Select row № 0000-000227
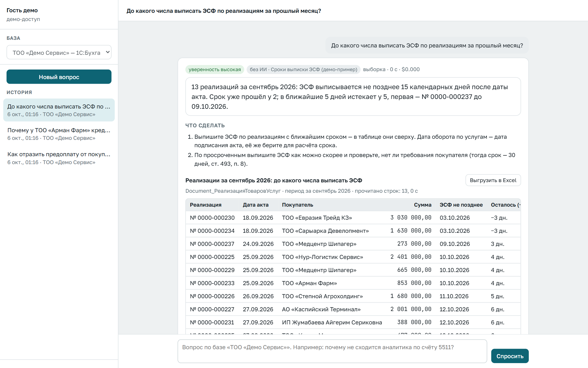Viewport: 588px width, 368px height. click(x=353, y=309)
